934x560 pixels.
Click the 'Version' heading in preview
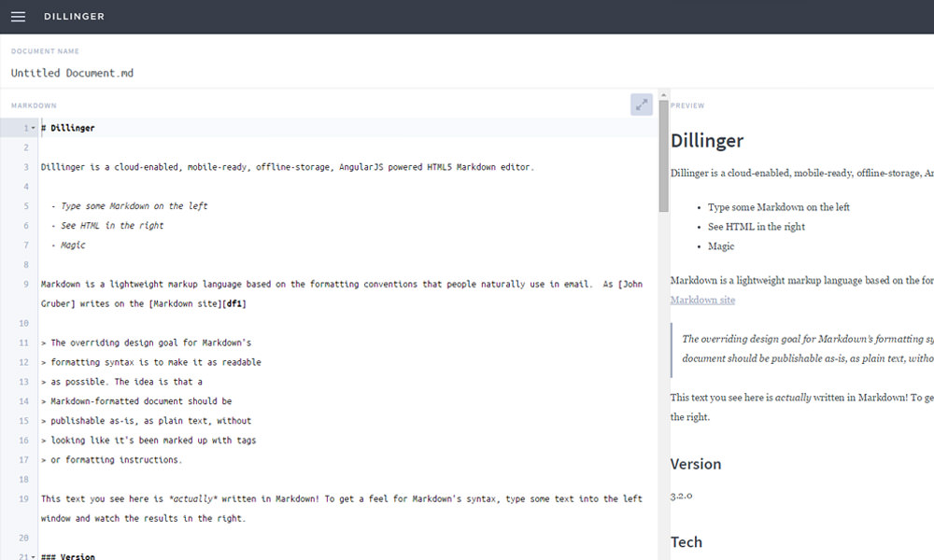click(696, 464)
